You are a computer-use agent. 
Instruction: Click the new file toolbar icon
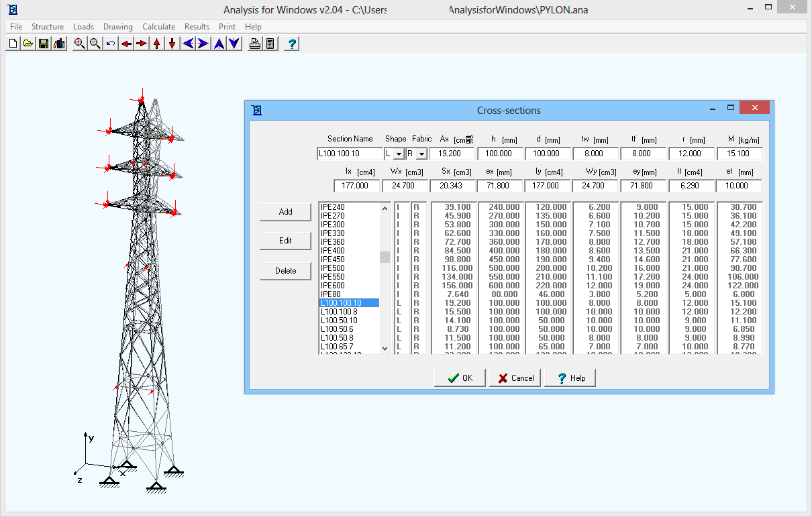point(13,44)
